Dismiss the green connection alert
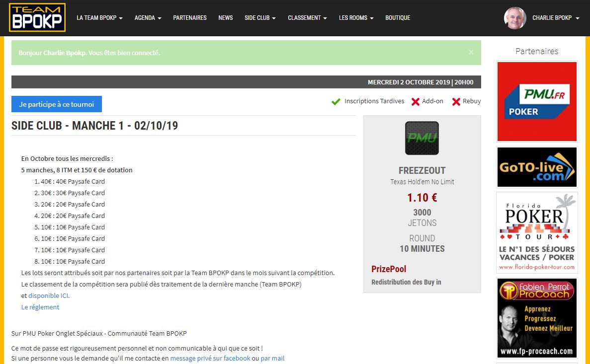Screen dimensions: 590x364 click(471, 52)
